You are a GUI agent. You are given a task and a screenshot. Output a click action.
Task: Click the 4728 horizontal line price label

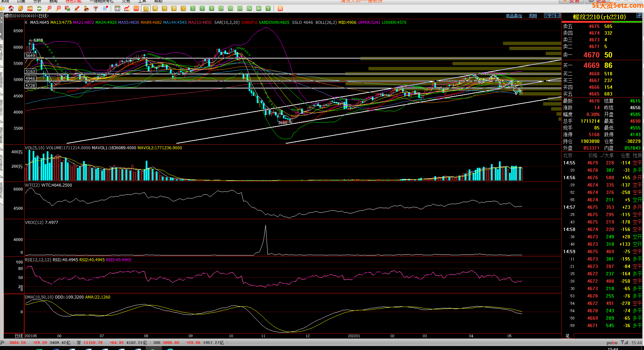[x=30, y=85]
